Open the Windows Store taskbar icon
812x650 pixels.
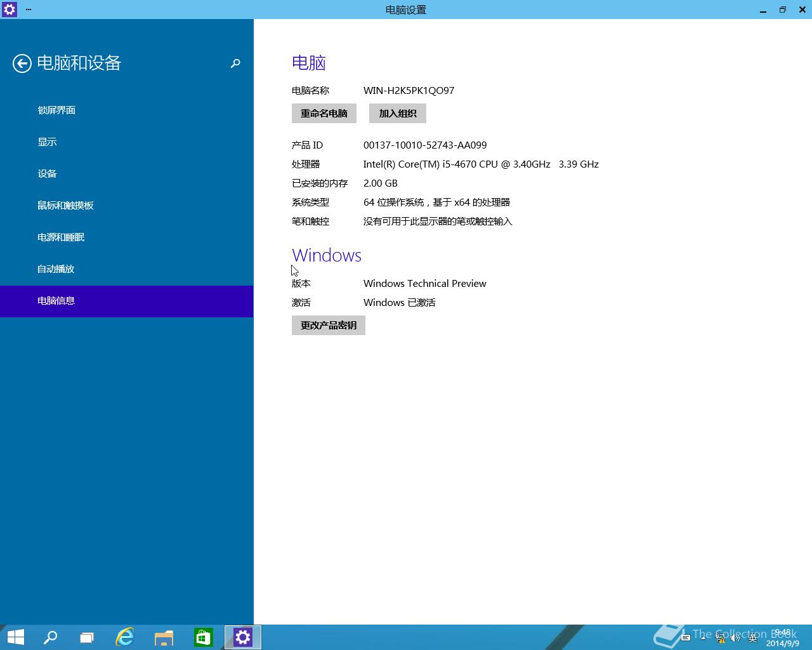coord(203,637)
